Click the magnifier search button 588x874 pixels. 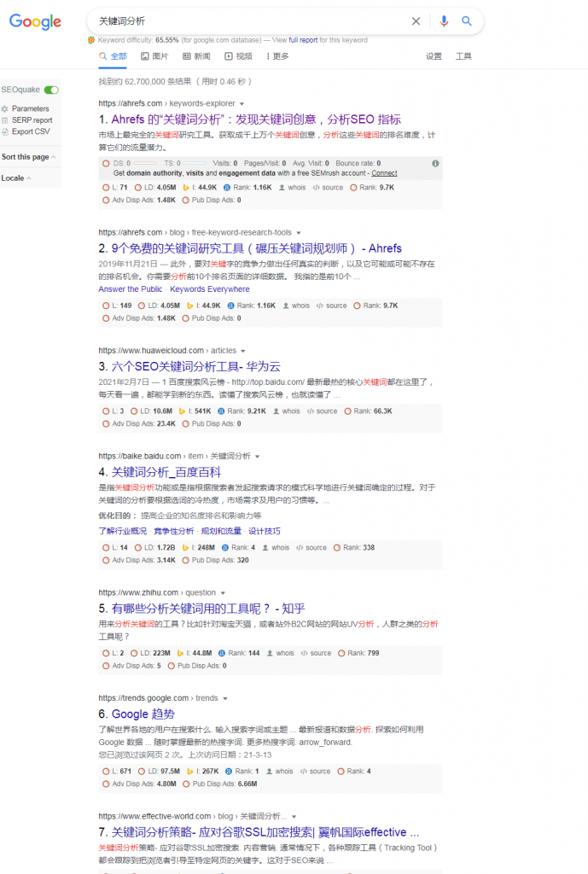pyautogui.click(x=467, y=21)
